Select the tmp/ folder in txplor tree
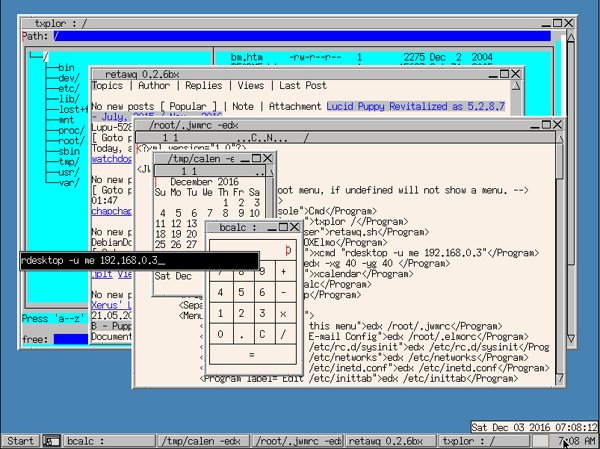Image resolution: width=600 pixels, height=449 pixels. coord(69,162)
